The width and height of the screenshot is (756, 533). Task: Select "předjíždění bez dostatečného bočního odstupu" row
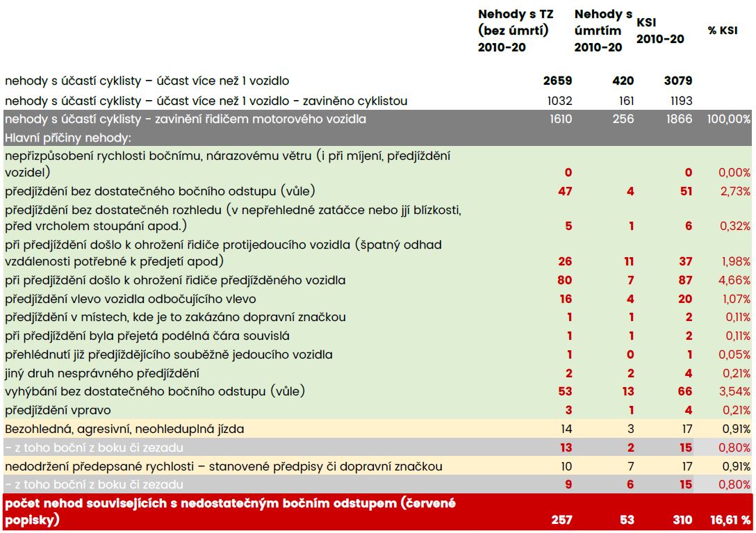tap(377, 191)
